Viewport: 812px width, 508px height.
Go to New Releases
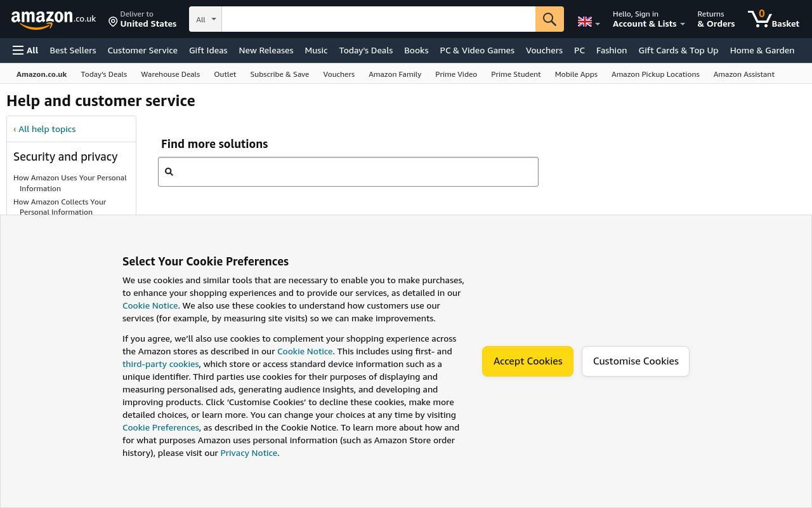[x=266, y=50]
